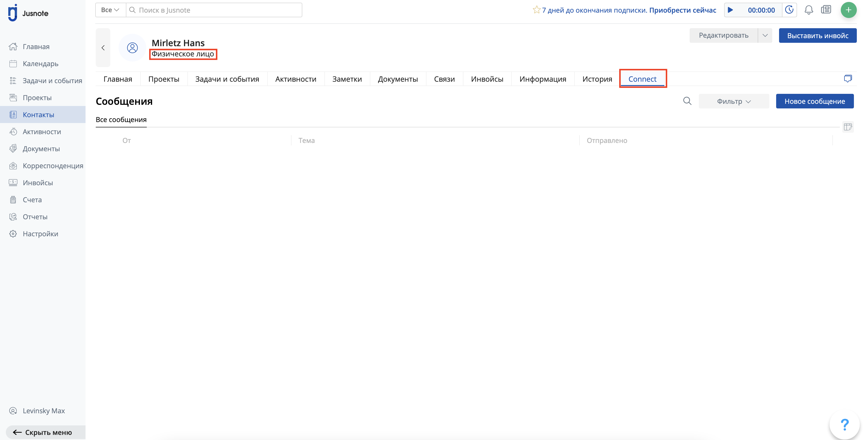Expand the arrow next to Редактировать
The width and height of the screenshot is (868, 440).
765,35
